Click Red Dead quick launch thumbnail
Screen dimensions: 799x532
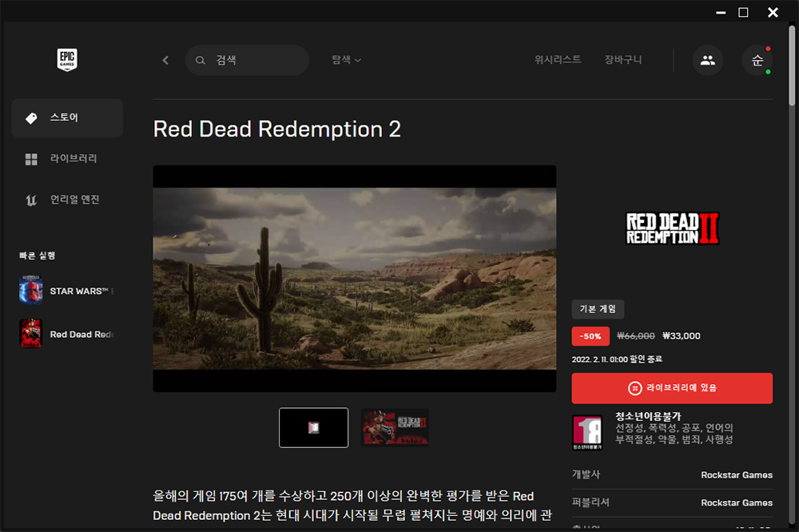pos(30,334)
